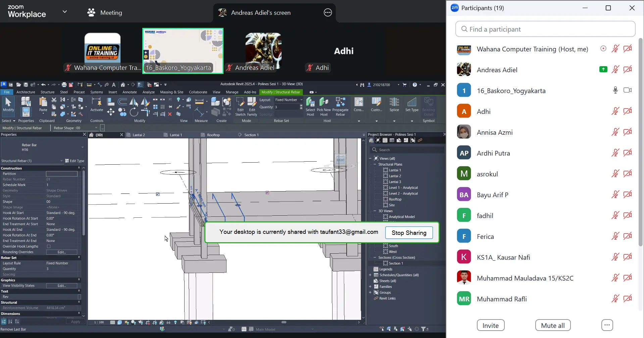The width and height of the screenshot is (644, 338).
Task: Expand the Schedules/Quantities tree node
Action: pyautogui.click(x=370, y=275)
